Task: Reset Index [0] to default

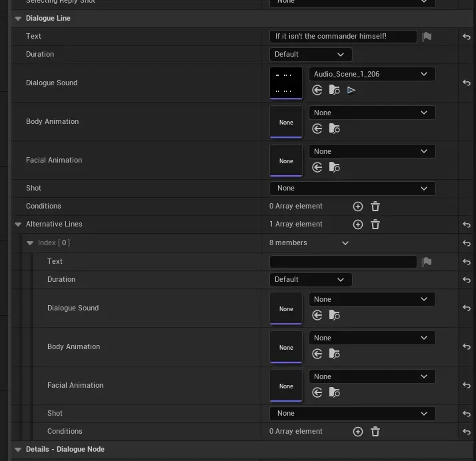Action: click(467, 243)
